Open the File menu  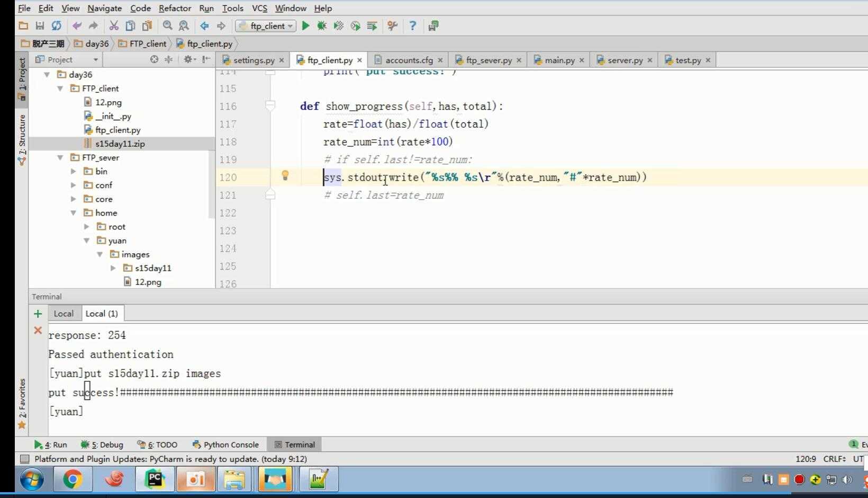(x=24, y=8)
